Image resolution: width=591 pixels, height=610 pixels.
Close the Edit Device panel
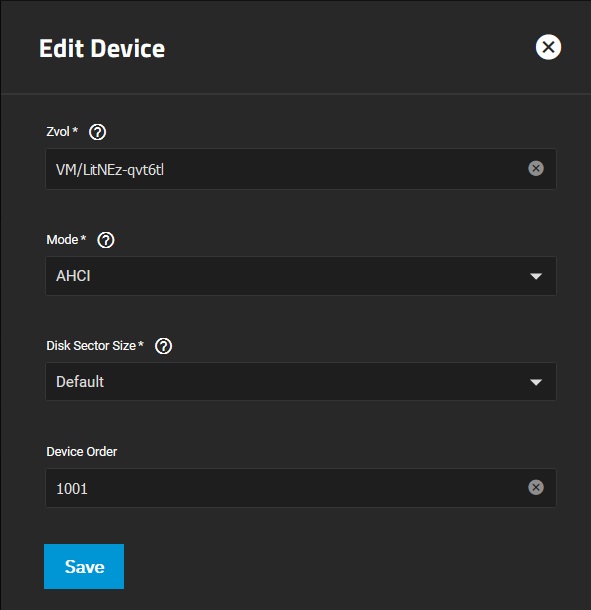(x=548, y=47)
